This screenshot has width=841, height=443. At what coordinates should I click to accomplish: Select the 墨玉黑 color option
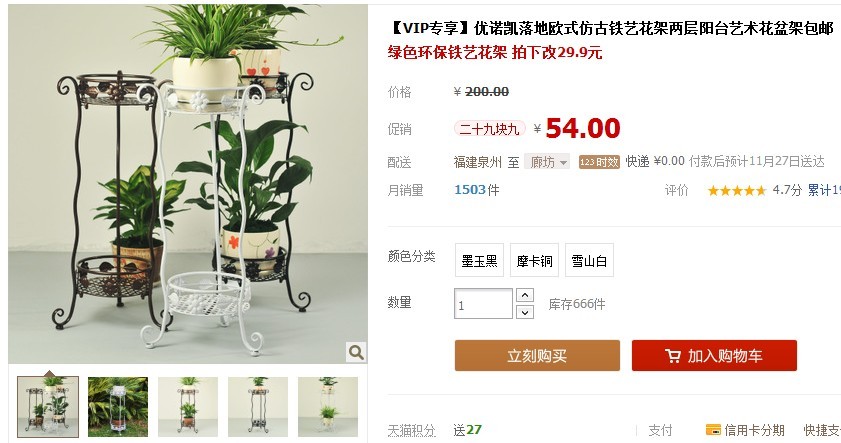pos(479,260)
